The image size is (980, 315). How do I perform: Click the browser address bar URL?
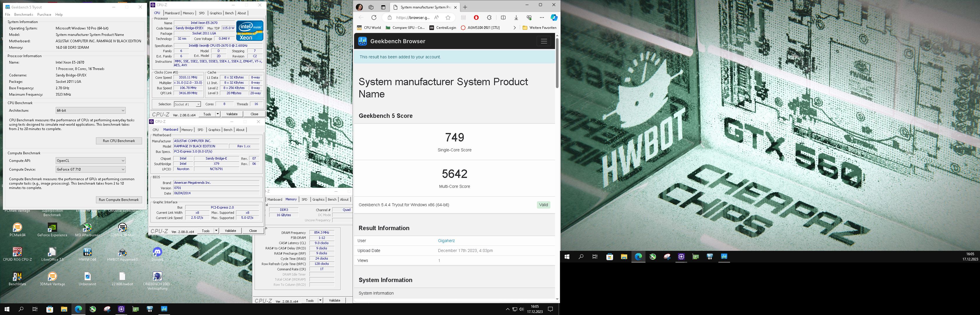[413, 17]
